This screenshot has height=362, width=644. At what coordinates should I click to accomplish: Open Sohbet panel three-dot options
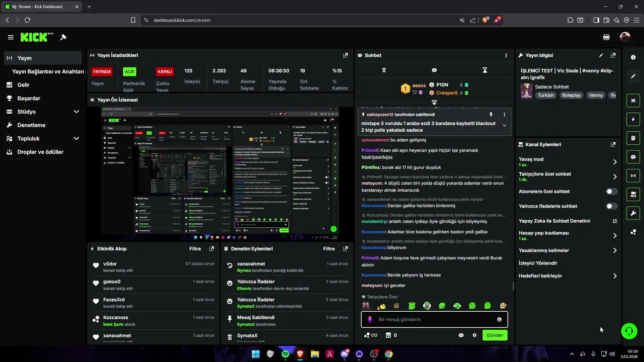coord(506,55)
